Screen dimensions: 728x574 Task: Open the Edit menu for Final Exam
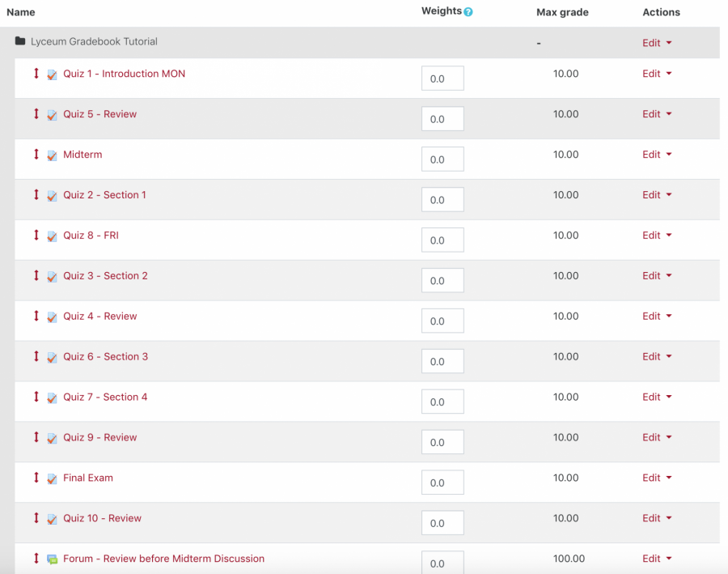tap(657, 478)
